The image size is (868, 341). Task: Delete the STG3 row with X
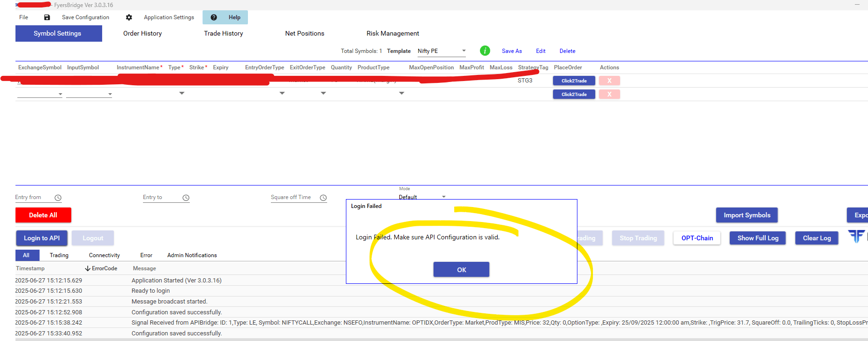(609, 81)
